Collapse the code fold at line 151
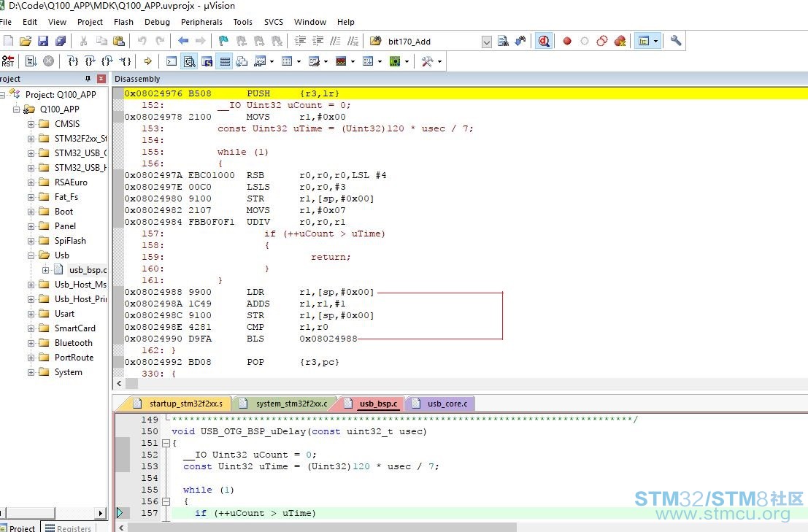Screen dimensions: 808x532 166,443
